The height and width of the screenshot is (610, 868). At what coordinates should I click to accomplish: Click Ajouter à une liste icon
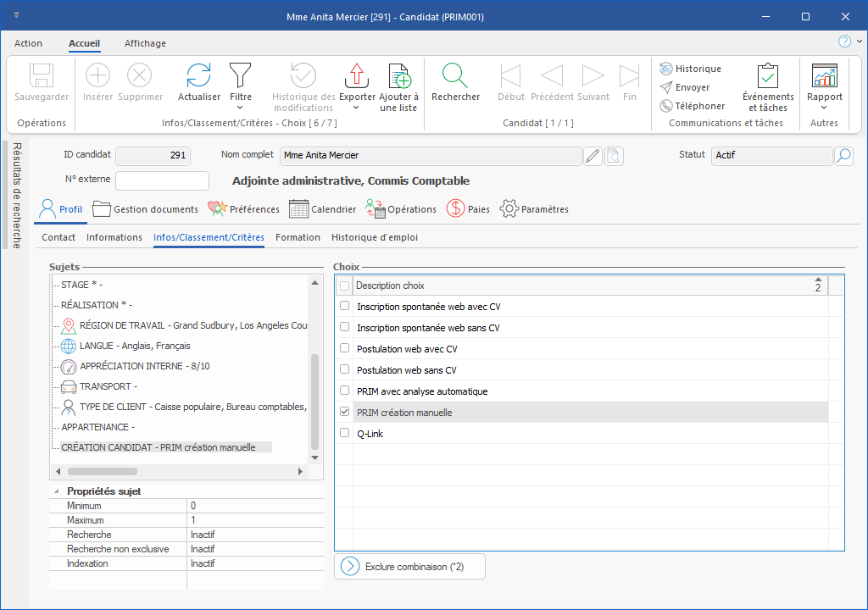[398, 76]
